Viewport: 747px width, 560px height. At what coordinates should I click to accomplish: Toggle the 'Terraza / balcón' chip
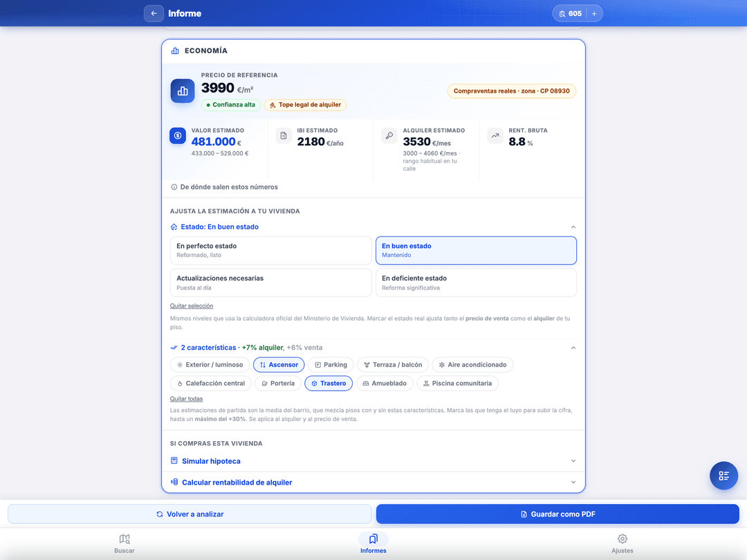click(x=393, y=365)
